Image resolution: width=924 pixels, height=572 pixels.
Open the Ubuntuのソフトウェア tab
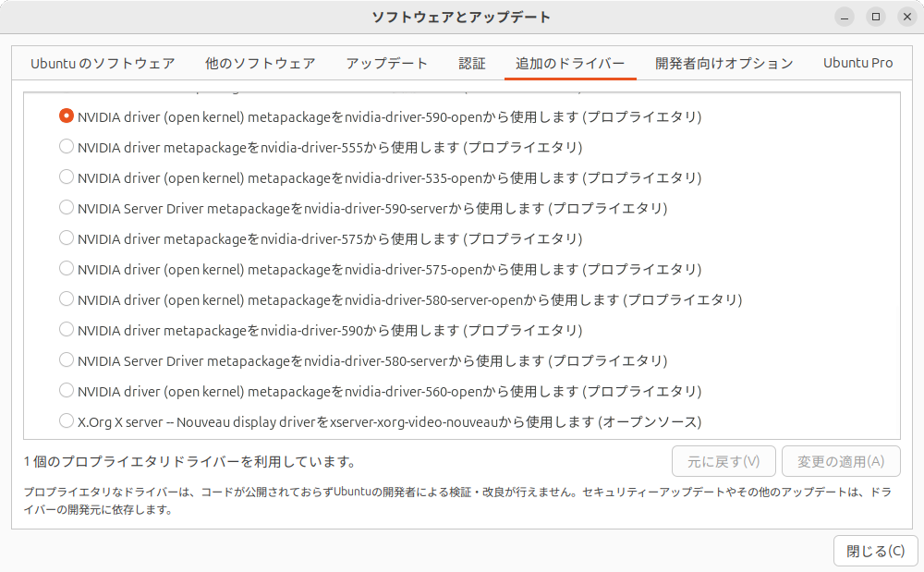click(x=103, y=63)
